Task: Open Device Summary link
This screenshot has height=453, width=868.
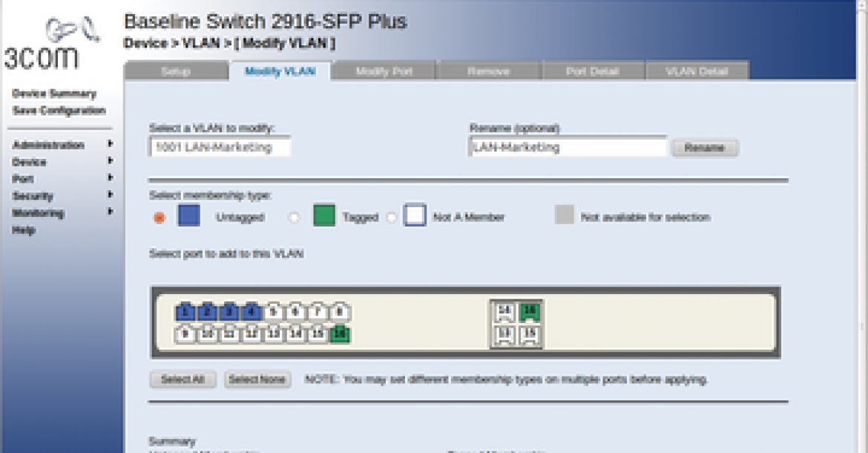Action: pos(54,94)
